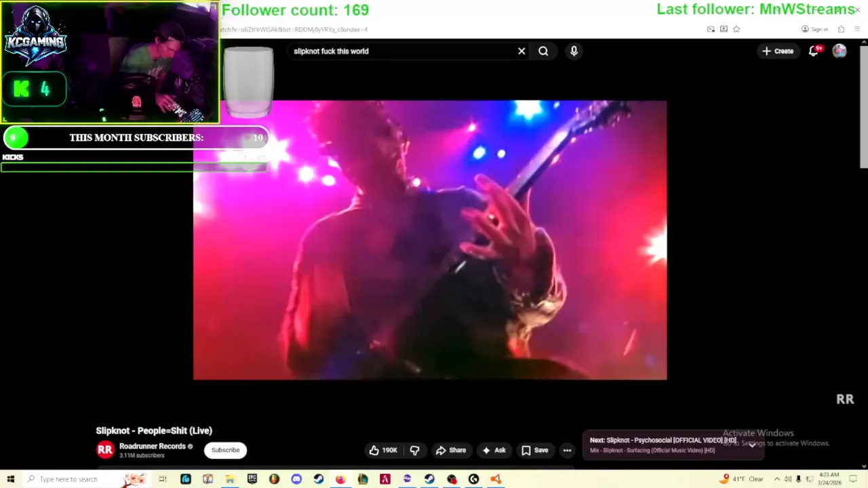The height and width of the screenshot is (488, 868).
Task: Open the Windows Start menu
Action: [11, 479]
